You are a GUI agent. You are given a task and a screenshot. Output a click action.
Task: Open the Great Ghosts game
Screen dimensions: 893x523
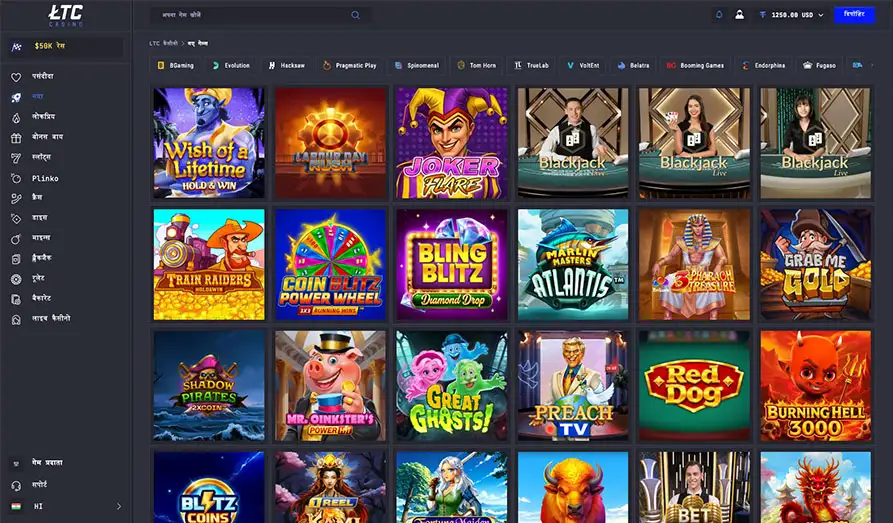click(452, 386)
